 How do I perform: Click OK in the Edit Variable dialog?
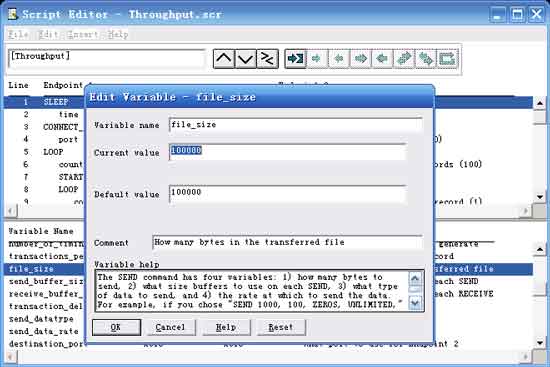click(116, 327)
